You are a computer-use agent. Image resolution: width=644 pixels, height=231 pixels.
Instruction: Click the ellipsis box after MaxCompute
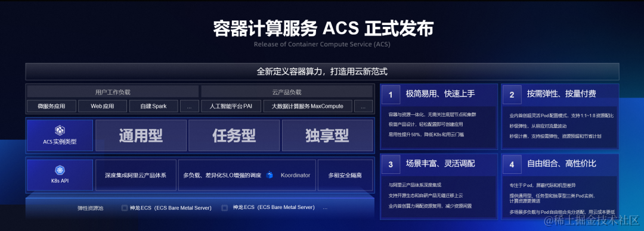click(364, 106)
